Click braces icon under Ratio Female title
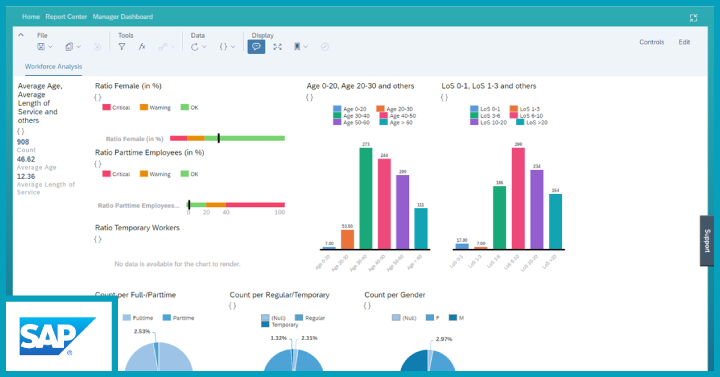This screenshot has height=377, width=720. tap(98, 97)
